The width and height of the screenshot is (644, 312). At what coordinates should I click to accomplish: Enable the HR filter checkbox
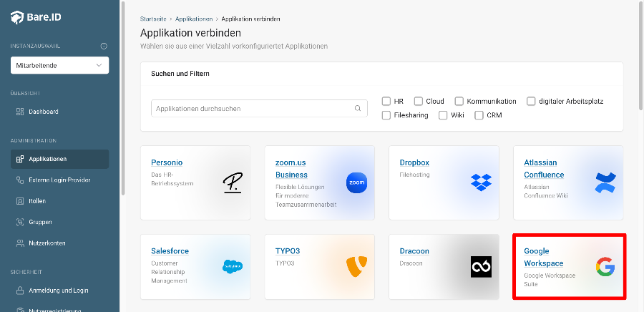pyautogui.click(x=386, y=101)
